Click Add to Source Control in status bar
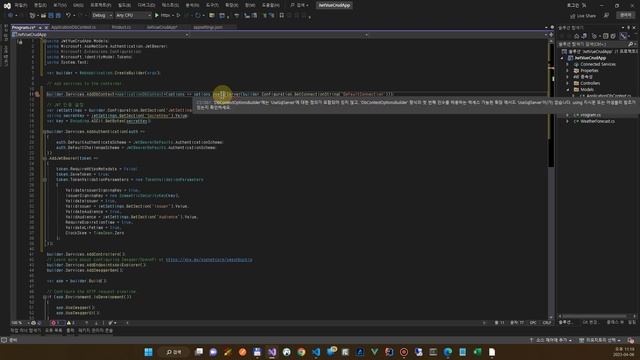 click(x=550, y=340)
